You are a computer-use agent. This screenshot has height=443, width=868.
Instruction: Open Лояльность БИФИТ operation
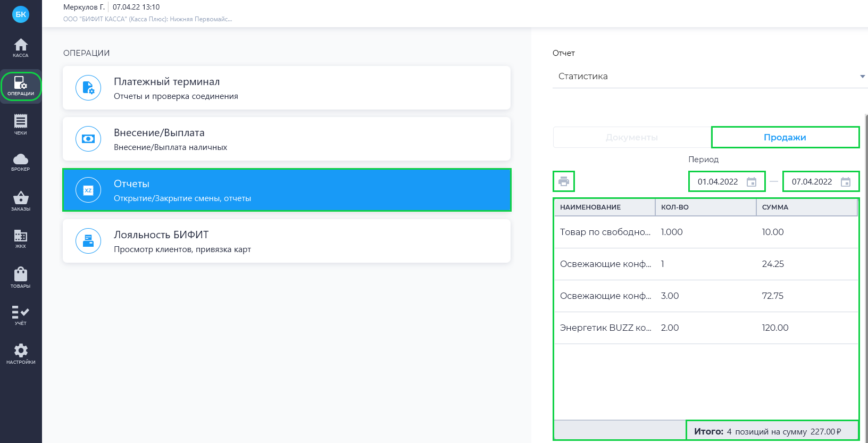click(287, 241)
